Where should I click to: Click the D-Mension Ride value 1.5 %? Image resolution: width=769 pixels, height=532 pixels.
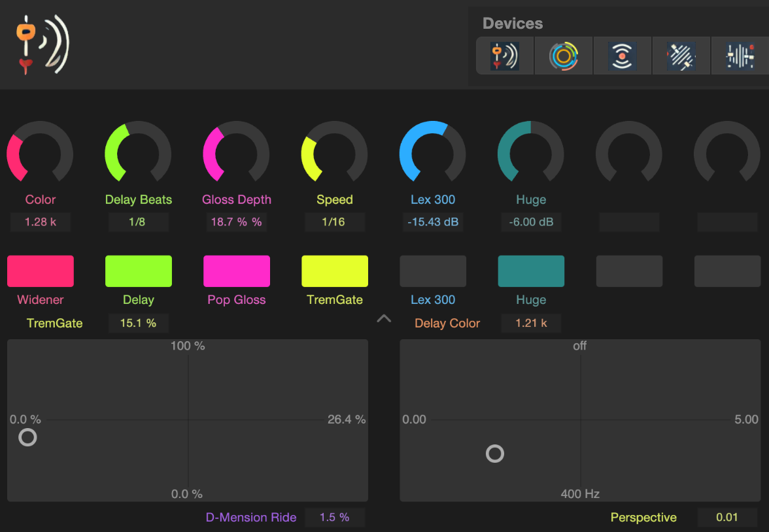pos(335,517)
